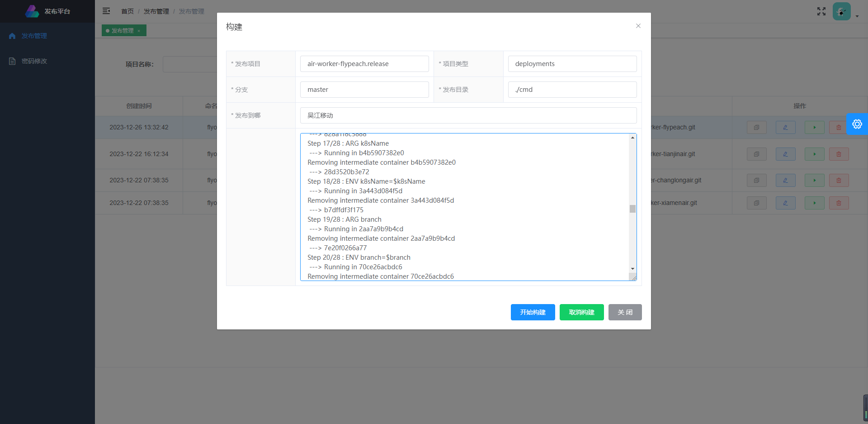Toggle fullscreen with the expand icon

point(821,11)
